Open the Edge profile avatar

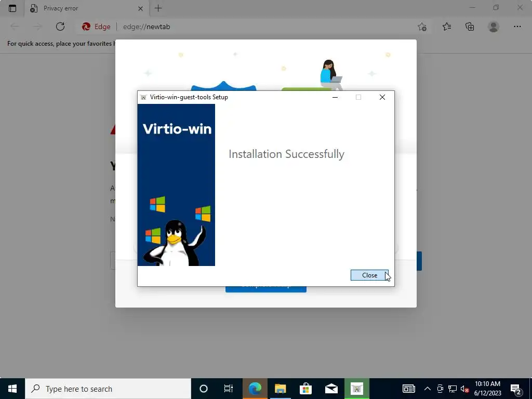494,26
